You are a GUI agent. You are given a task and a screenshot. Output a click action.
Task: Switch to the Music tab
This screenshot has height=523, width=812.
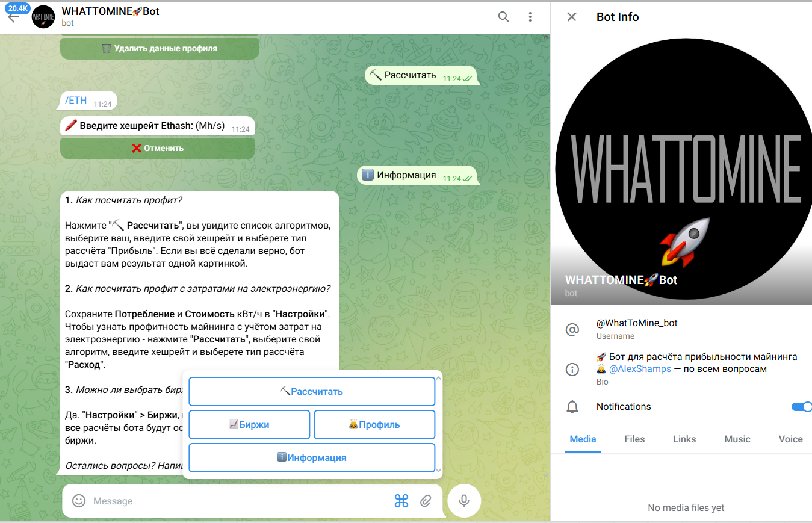[737, 439]
